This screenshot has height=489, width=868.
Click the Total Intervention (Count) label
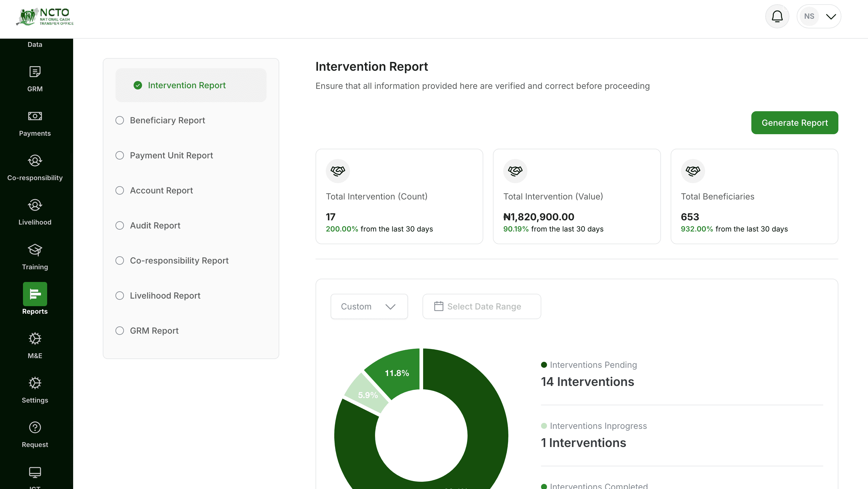point(376,196)
